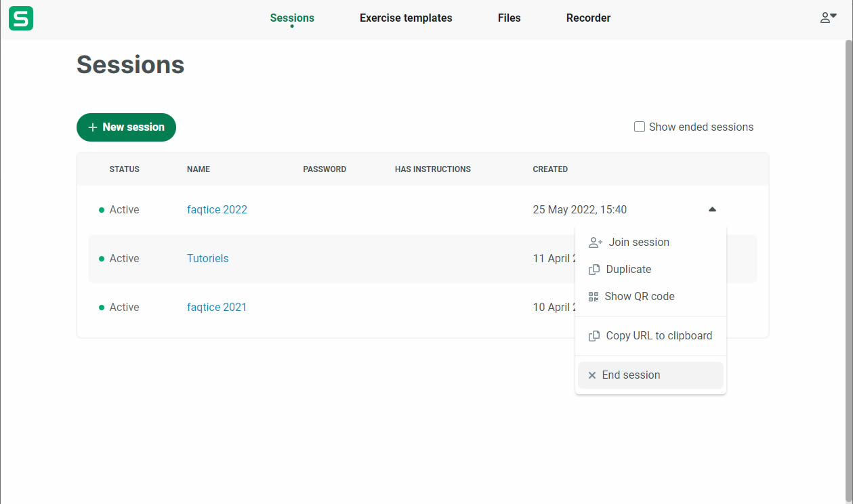Click the End session X icon
853x504 pixels.
[592, 375]
